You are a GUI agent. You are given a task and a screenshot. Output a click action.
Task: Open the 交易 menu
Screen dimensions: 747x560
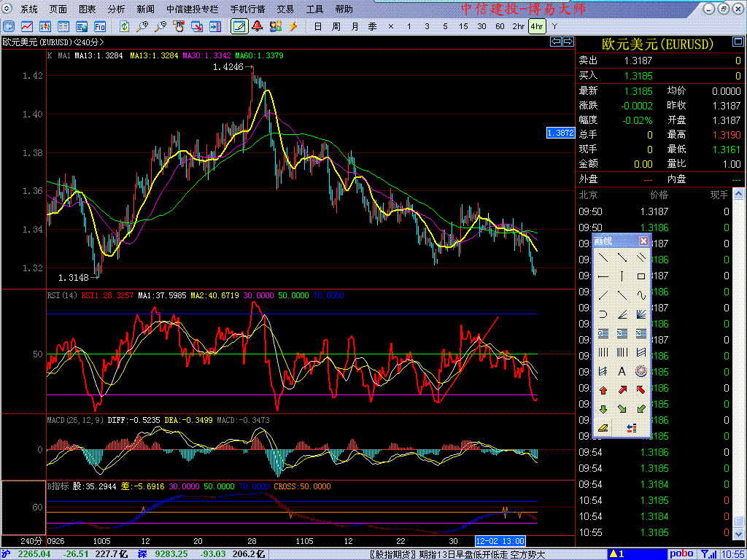[285, 9]
